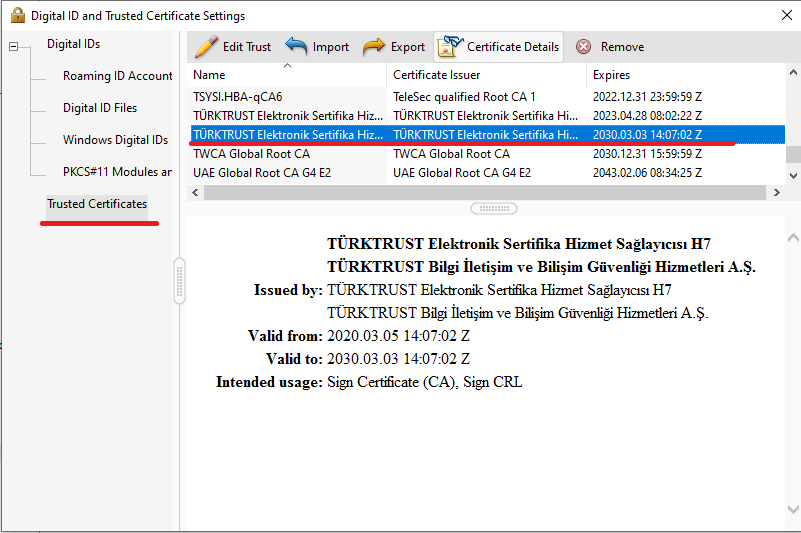Click the Remove label
This screenshot has height=533, width=801.
click(622, 47)
